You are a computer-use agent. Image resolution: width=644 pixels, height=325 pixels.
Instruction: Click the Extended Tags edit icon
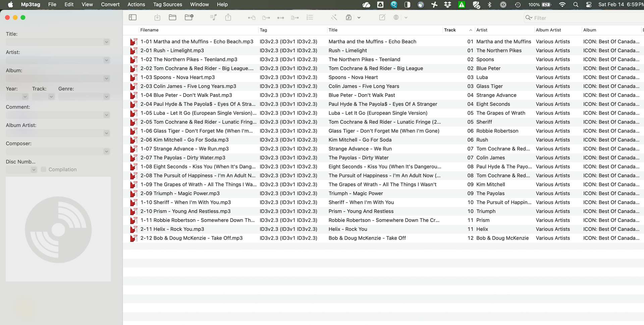(x=382, y=17)
